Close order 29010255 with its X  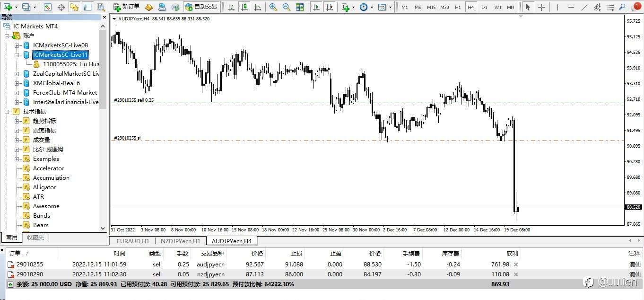coord(516,265)
